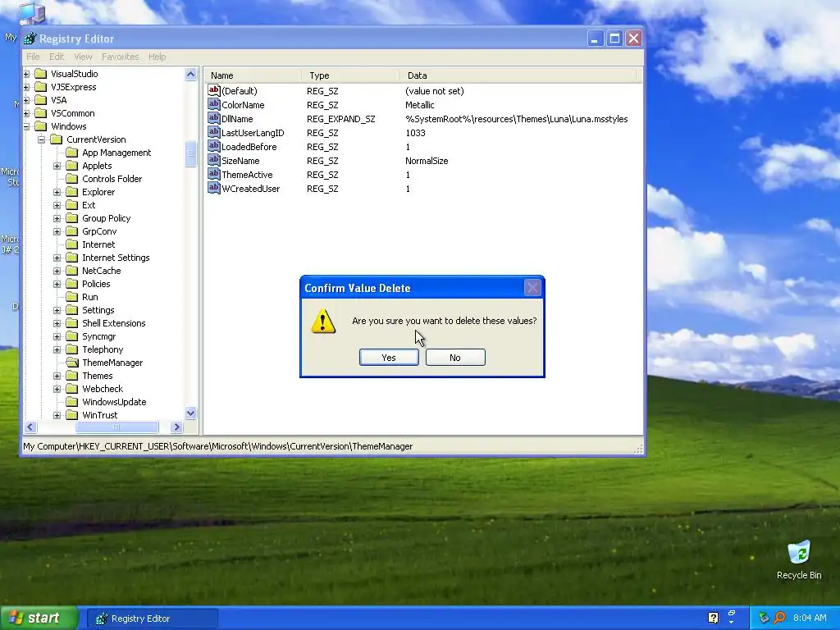Expand the Internet Settings tree node

tap(57, 258)
